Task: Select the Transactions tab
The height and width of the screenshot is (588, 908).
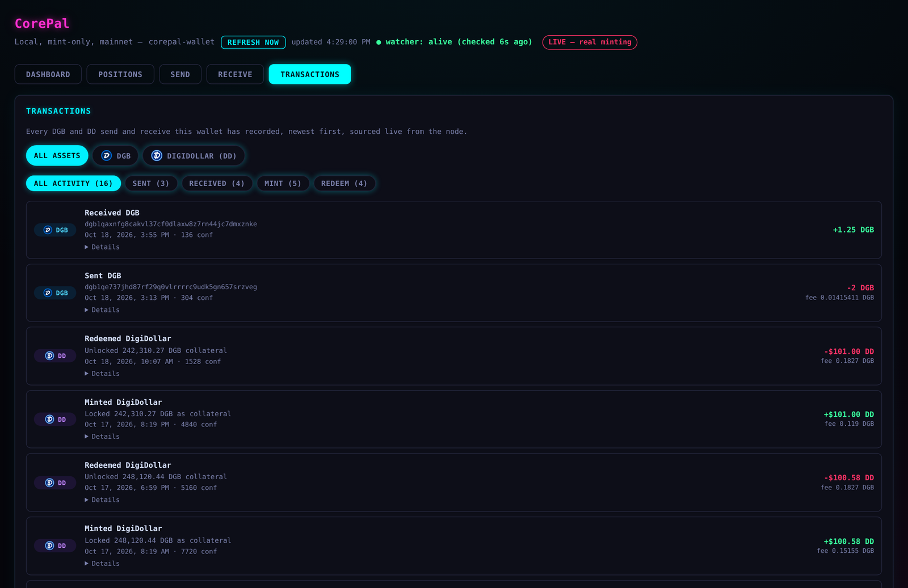Action: coord(310,74)
